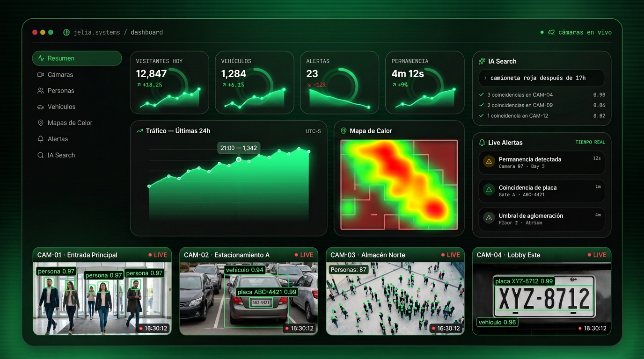Click the Mapas de Calor pin icon
The image size is (644, 359).
tap(41, 123)
